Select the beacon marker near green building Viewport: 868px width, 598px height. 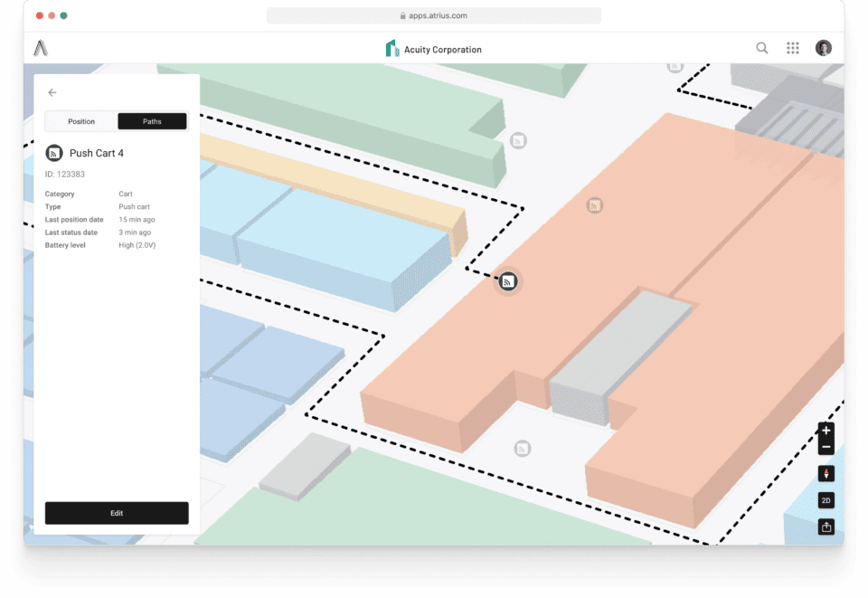pos(518,140)
